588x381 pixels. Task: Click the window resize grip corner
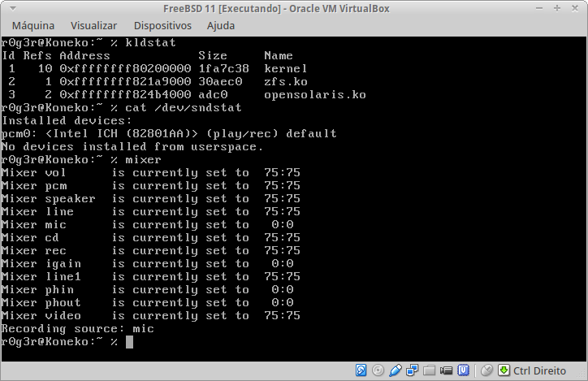point(581,374)
